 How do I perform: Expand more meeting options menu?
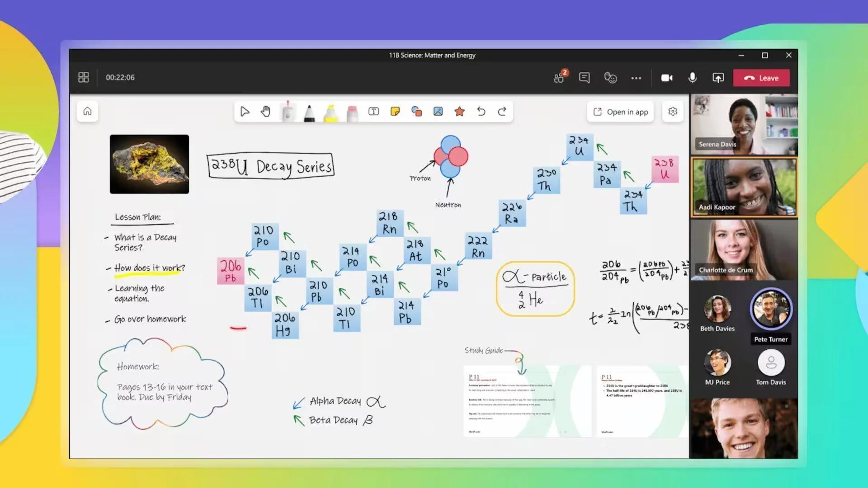click(x=636, y=77)
